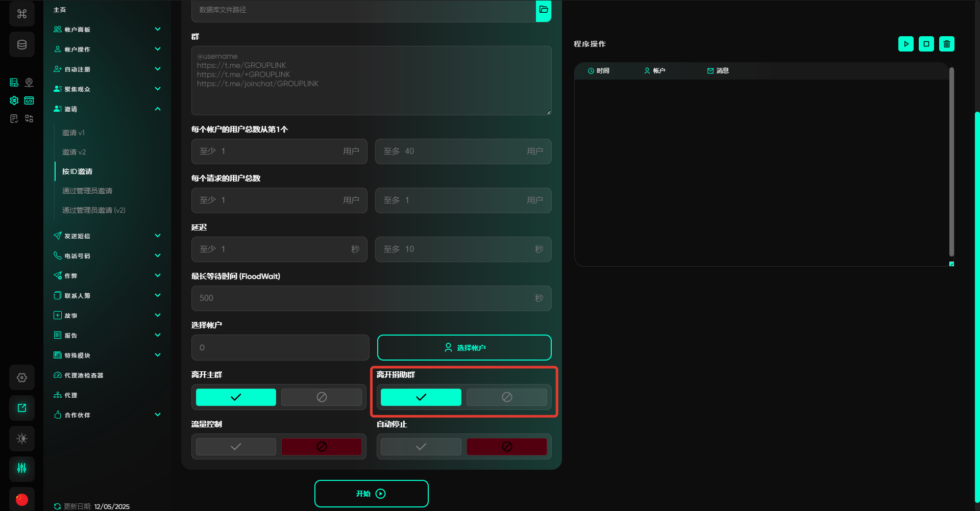
Task: Open the database icon in left rail
Action: pyautogui.click(x=22, y=45)
